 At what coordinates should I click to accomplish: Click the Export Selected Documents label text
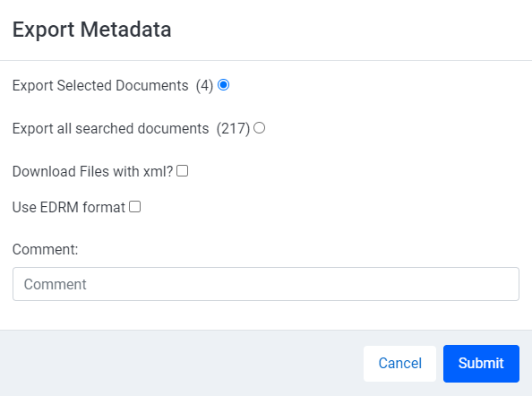tap(100, 85)
